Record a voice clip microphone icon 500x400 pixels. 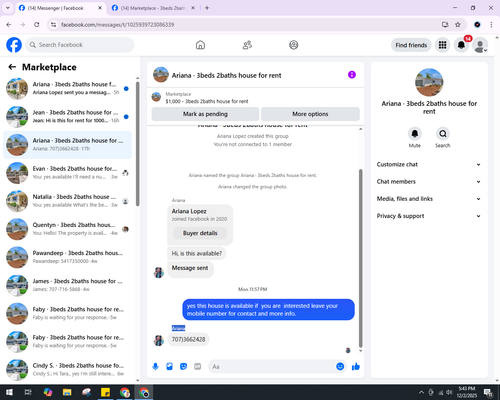pyautogui.click(x=155, y=367)
